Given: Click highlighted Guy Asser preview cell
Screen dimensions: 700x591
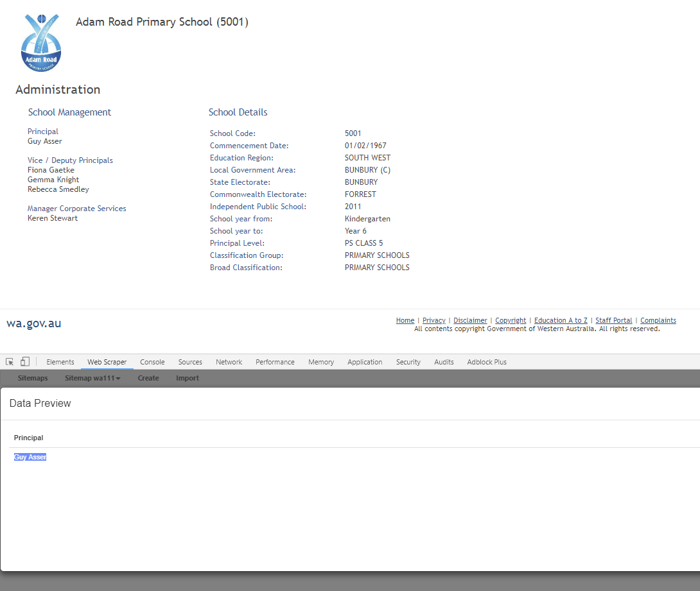Looking at the screenshot, I should [x=30, y=457].
